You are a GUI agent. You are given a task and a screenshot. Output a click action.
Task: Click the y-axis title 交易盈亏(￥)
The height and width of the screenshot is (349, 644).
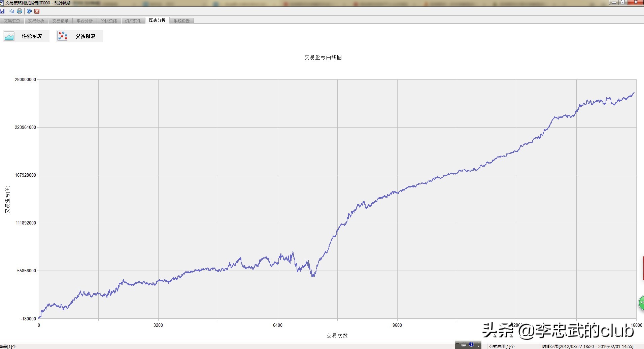(7, 199)
